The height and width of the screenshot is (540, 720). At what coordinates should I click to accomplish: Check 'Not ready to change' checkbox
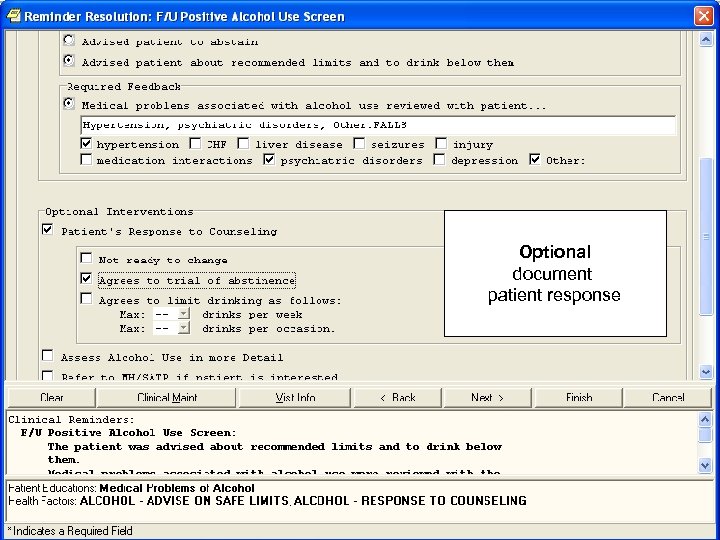pos(86,258)
